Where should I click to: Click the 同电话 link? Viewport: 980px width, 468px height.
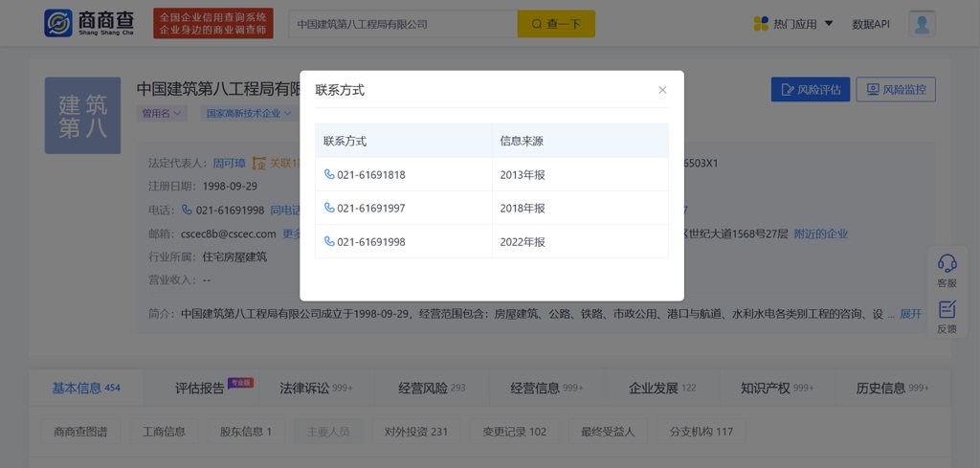pyautogui.click(x=285, y=210)
